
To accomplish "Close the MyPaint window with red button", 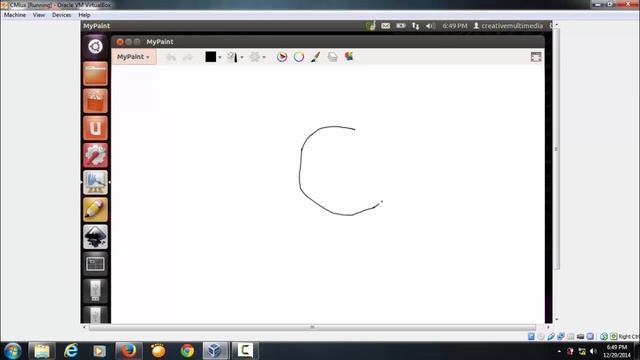I will tap(120, 42).
